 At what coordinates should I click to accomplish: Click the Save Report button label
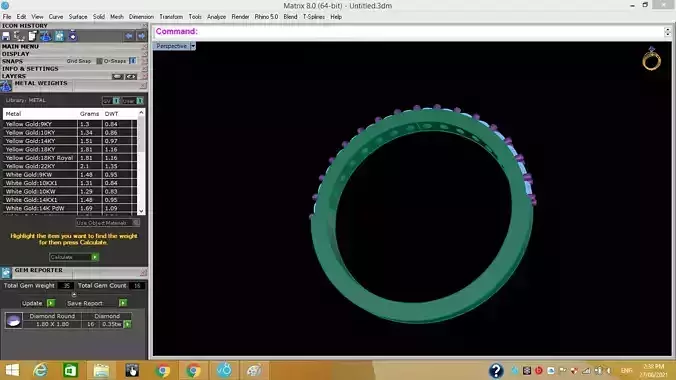[85, 303]
